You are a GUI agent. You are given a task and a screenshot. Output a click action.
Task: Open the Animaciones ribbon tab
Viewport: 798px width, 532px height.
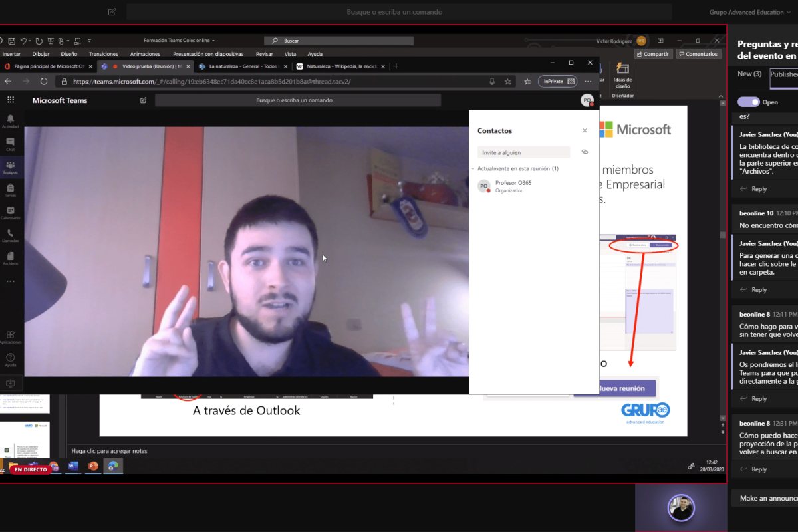pyautogui.click(x=145, y=54)
